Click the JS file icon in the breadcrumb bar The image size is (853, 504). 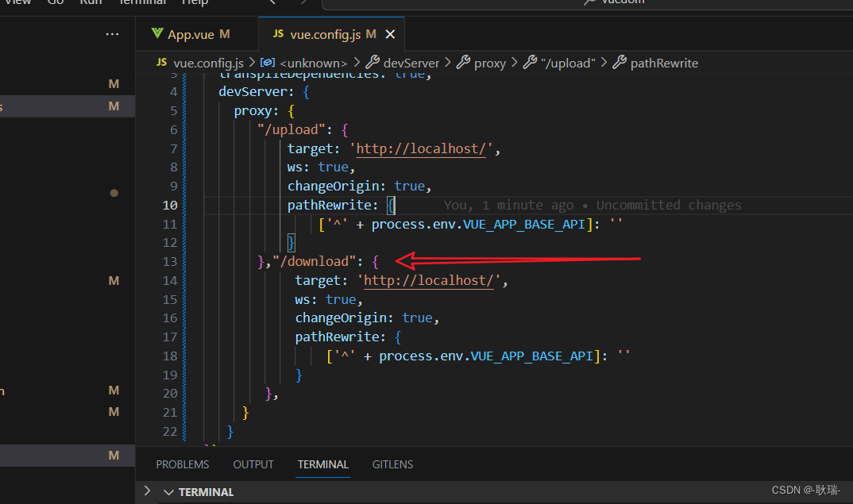pos(160,62)
